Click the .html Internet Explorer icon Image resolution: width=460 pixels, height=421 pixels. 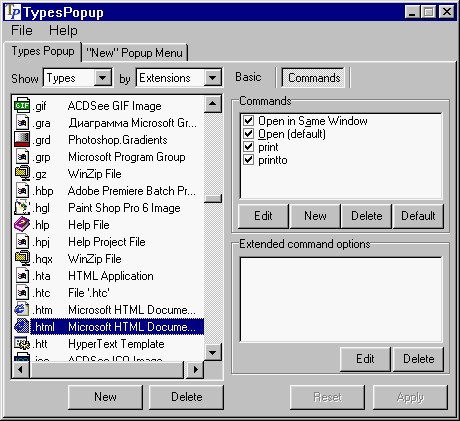click(22, 327)
